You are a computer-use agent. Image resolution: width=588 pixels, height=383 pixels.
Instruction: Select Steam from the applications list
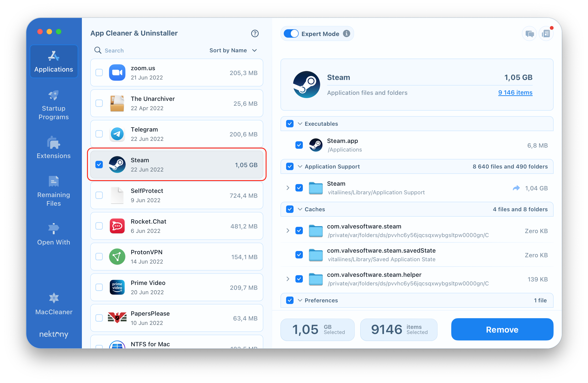[x=177, y=165]
